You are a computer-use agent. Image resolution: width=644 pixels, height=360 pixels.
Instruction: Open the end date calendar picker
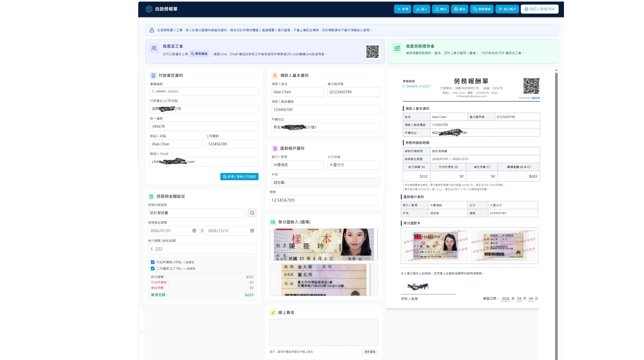tap(252, 231)
